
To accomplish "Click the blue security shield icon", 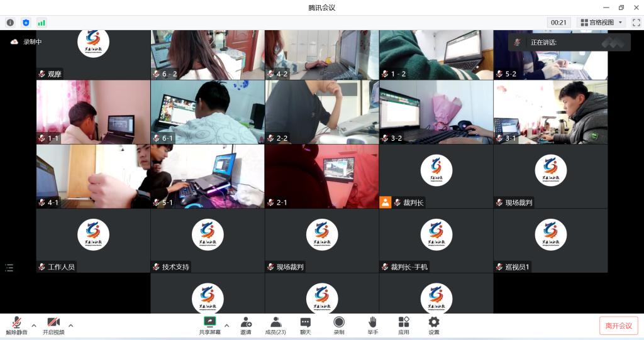I will pyautogui.click(x=26, y=23).
